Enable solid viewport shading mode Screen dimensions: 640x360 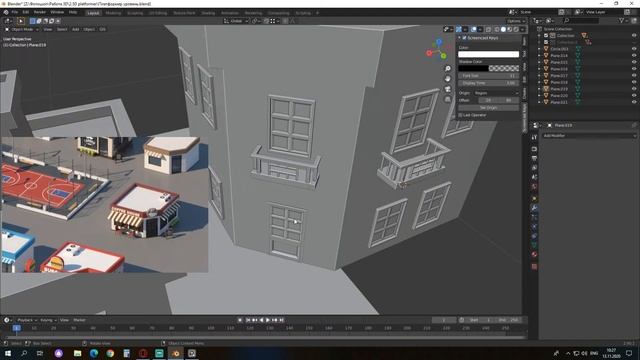[503, 29]
